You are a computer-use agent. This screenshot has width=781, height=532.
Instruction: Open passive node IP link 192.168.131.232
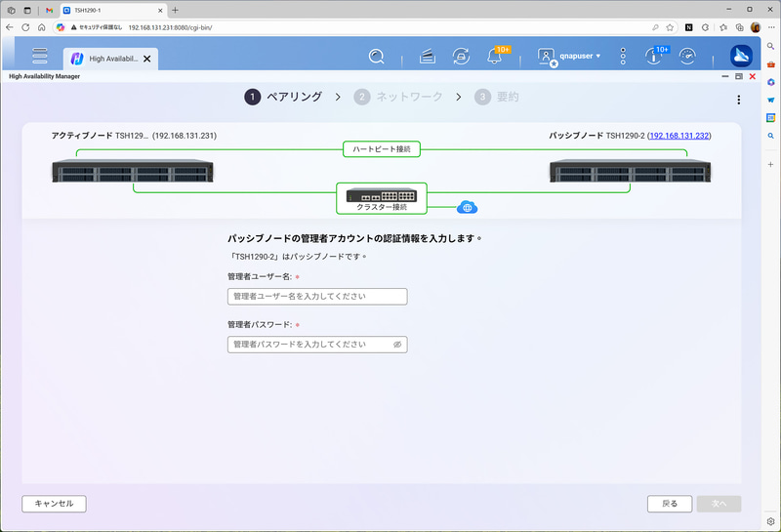(x=678, y=136)
